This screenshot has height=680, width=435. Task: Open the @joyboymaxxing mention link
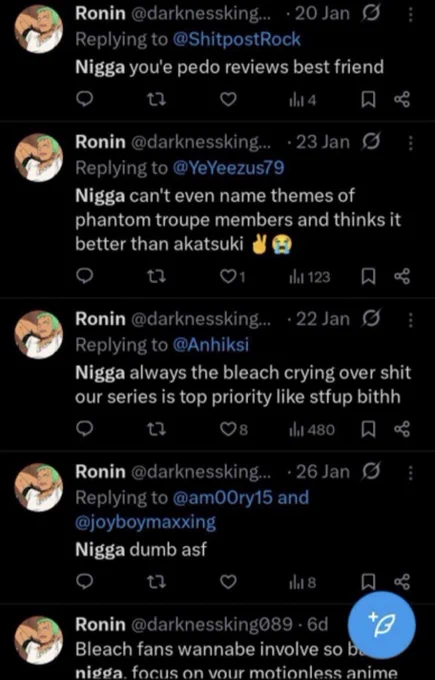(145, 522)
